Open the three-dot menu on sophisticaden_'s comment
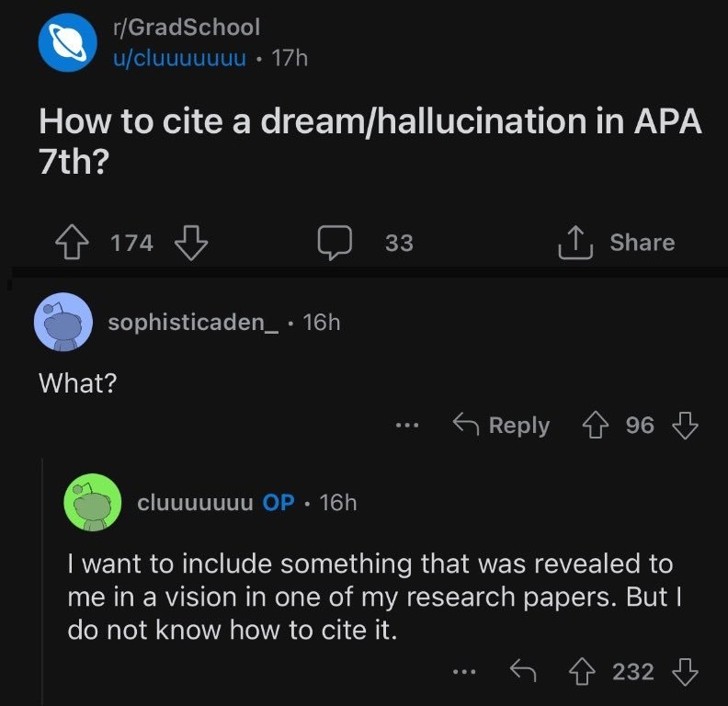 [x=407, y=425]
